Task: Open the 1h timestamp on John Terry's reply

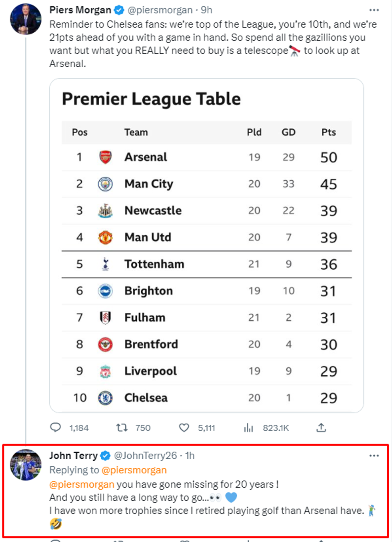Action: pos(190,456)
